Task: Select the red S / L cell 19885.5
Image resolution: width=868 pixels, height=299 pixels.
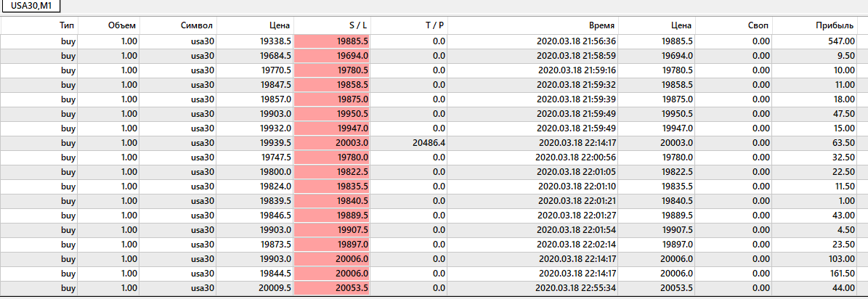Action: [332, 41]
